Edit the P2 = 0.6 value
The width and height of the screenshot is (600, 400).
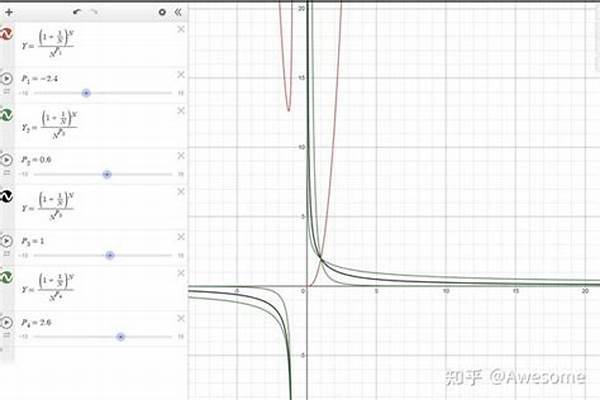[36, 160]
